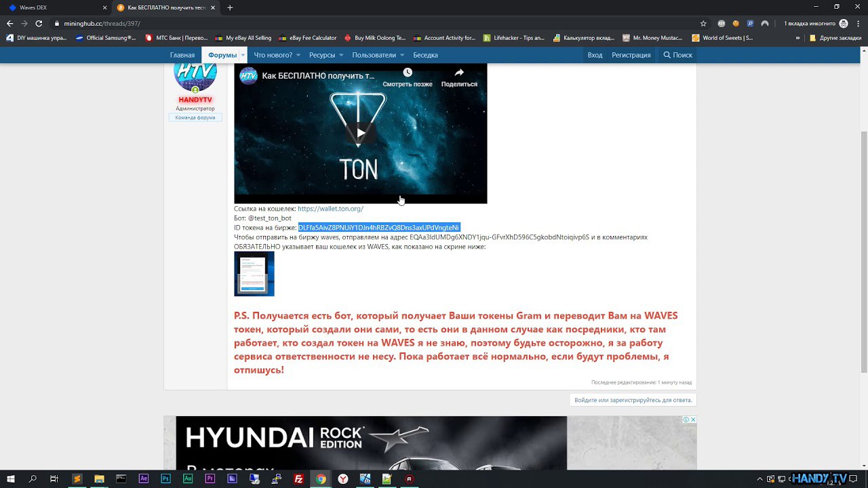Open Photoshop from the taskbar
The height and width of the screenshot is (488, 868).
[x=165, y=479]
